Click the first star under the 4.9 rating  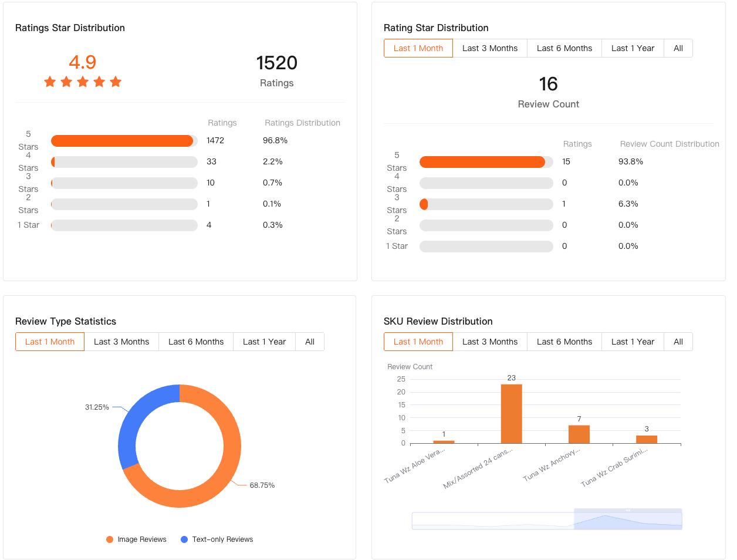tap(50, 82)
